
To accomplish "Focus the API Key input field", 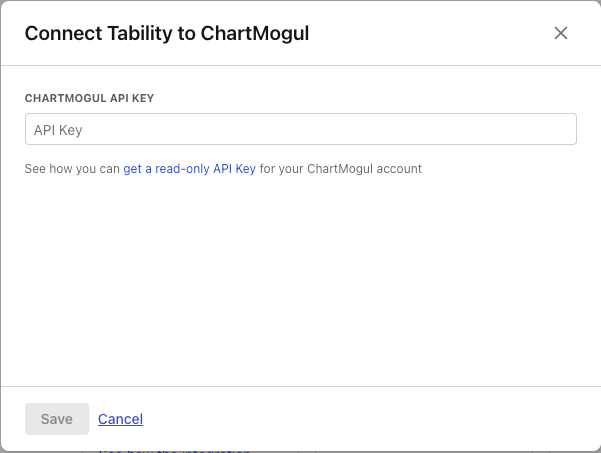I will pos(300,130).
